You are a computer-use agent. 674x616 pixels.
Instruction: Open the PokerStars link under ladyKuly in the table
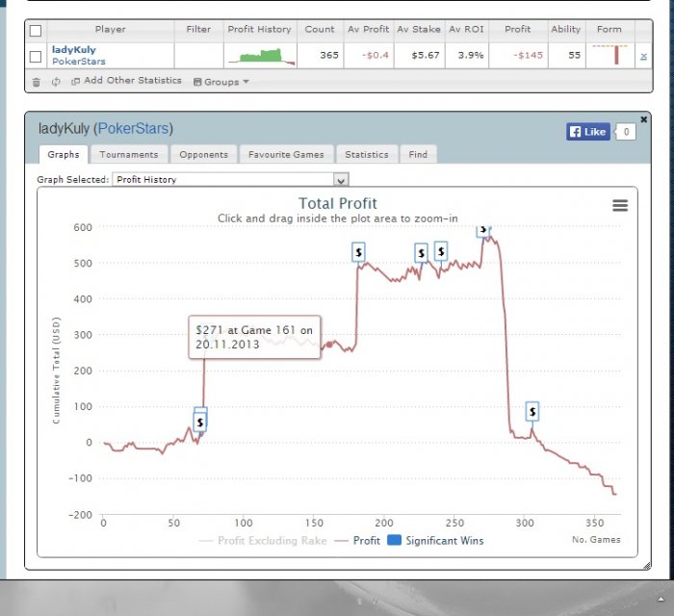tap(79, 62)
